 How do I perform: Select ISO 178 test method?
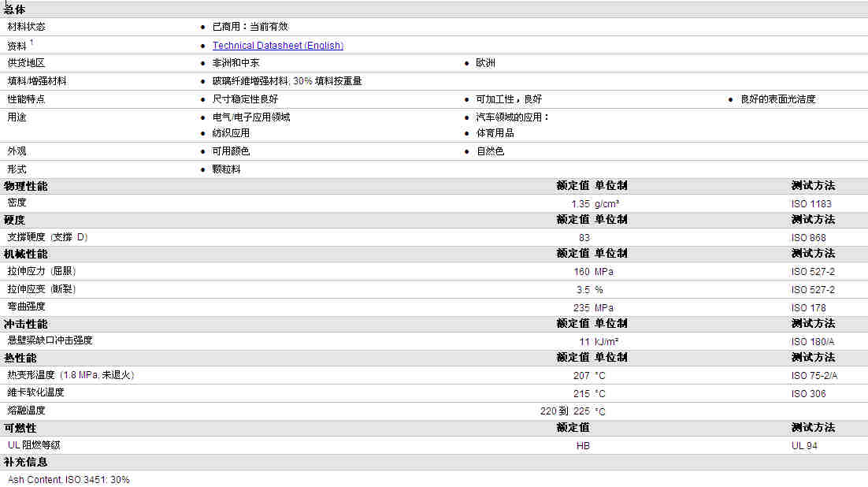[x=808, y=308]
